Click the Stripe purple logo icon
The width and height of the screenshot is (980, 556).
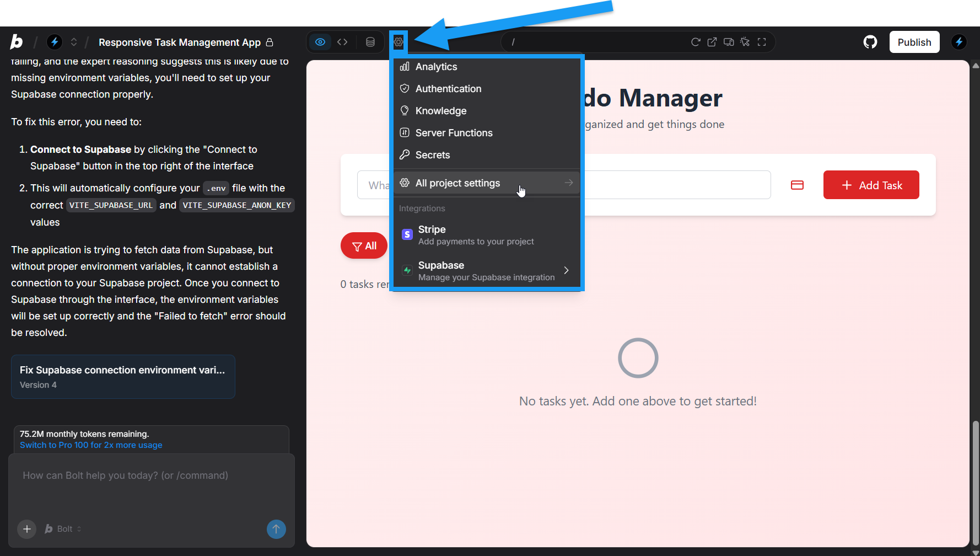[407, 234]
